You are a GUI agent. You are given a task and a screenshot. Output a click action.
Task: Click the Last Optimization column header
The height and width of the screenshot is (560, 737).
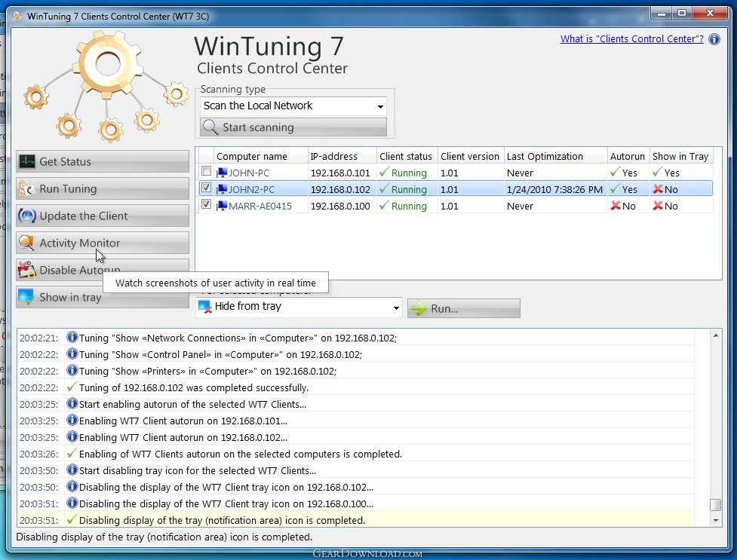point(555,157)
